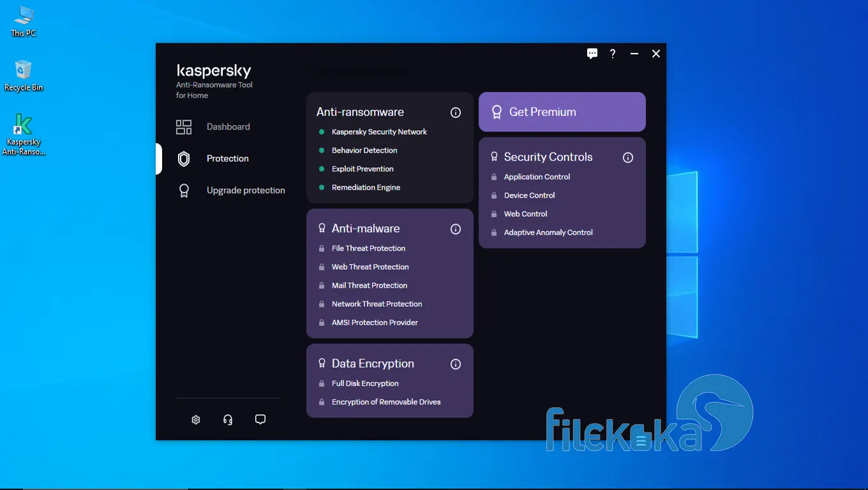Click the Dashboard grid icon
This screenshot has width=868, height=490.
184,127
